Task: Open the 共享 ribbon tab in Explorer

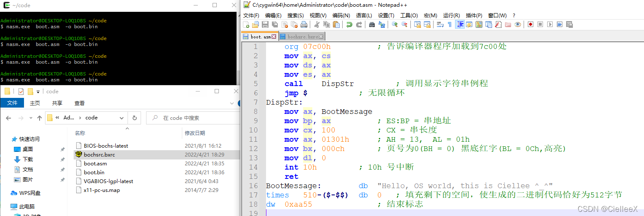Action: [57, 103]
